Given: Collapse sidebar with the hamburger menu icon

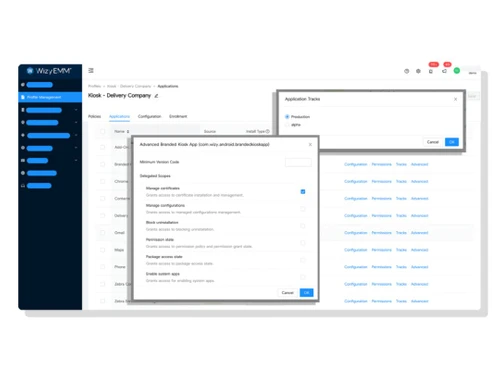Looking at the screenshot, I should click(91, 70).
